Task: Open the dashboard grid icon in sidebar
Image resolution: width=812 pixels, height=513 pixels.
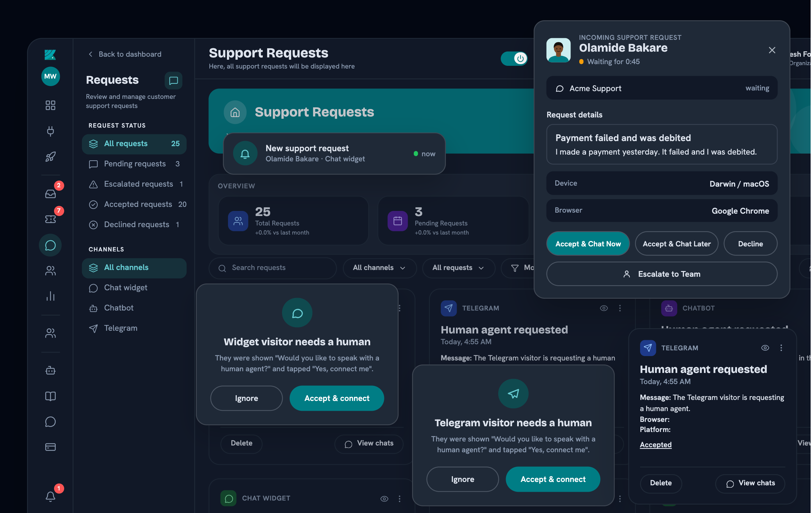Action: click(x=50, y=105)
